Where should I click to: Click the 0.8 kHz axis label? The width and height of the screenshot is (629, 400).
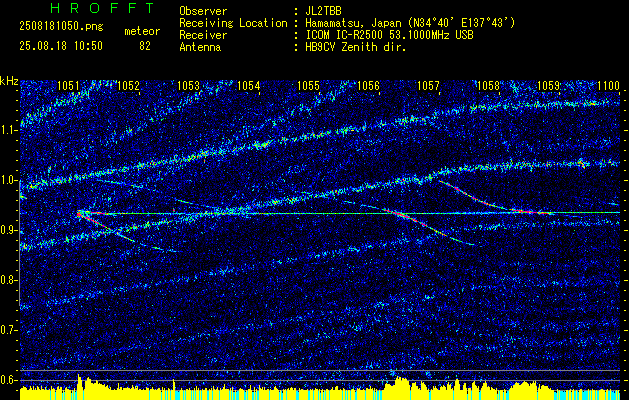tap(8, 280)
